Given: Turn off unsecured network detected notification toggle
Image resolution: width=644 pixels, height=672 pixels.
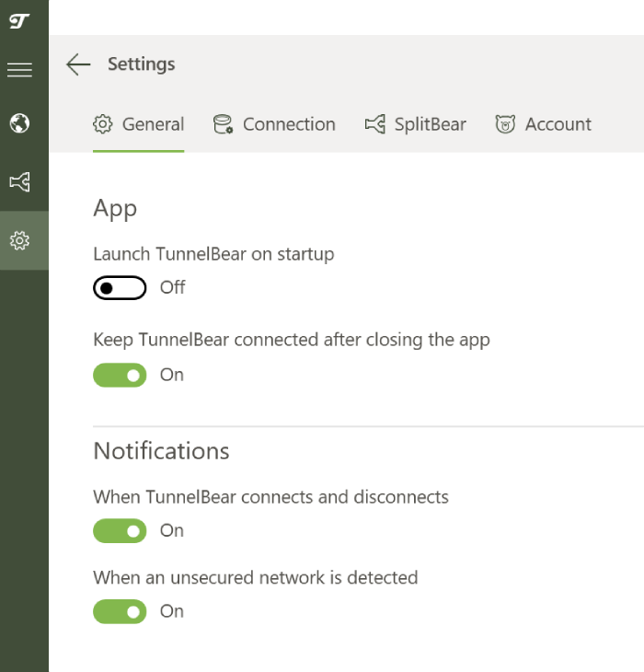Looking at the screenshot, I should [120, 611].
